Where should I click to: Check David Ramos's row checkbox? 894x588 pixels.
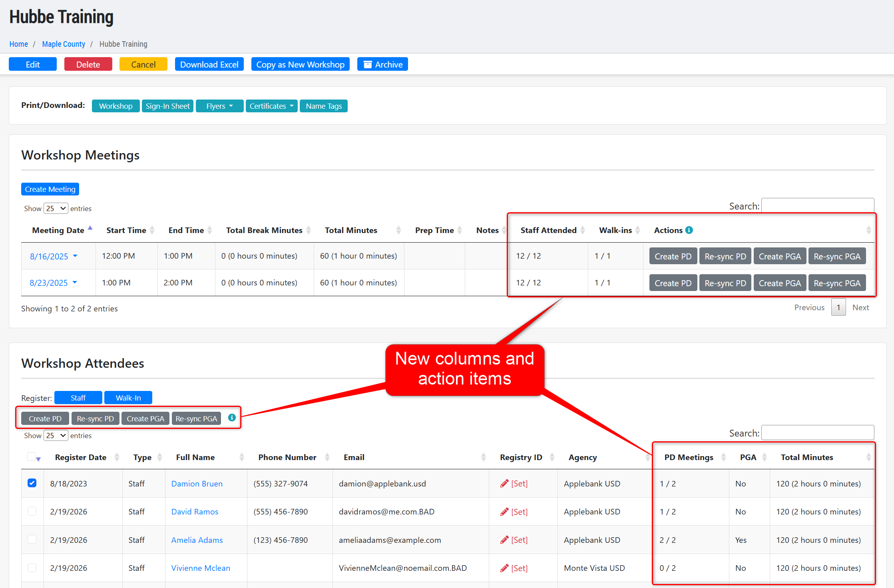pos(32,512)
